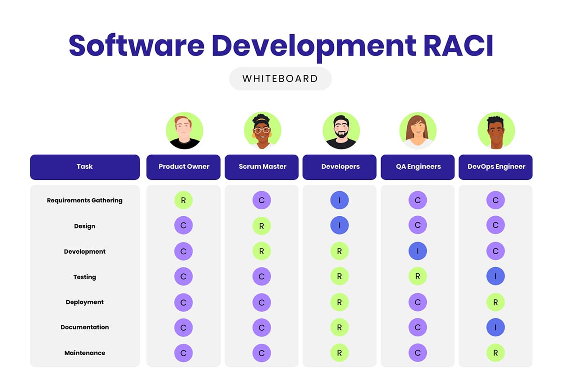
Task: Click the QA Engineers avatar
Action: [418, 131]
